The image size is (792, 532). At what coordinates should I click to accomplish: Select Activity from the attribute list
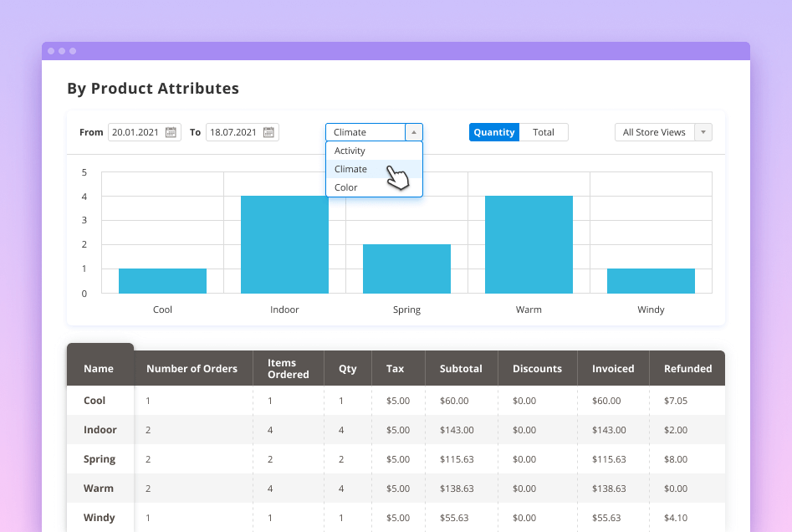tap(350, 151)
